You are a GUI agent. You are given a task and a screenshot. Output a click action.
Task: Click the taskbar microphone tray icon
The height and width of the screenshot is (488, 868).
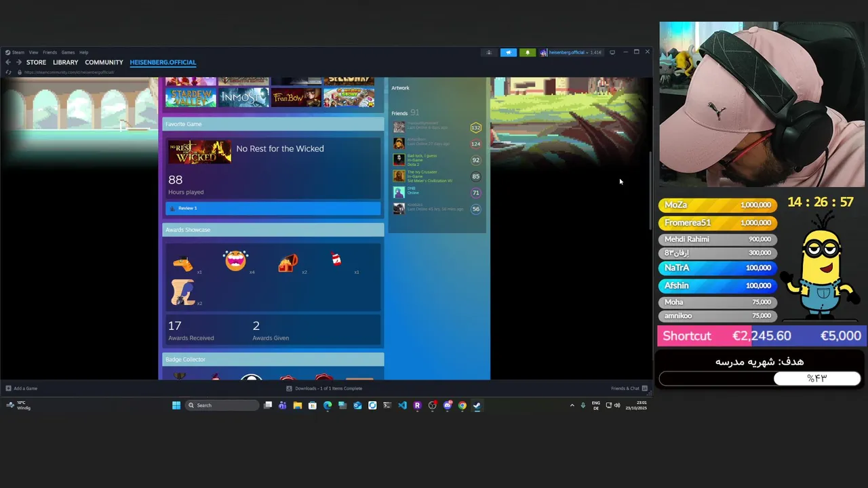(583, 405)
